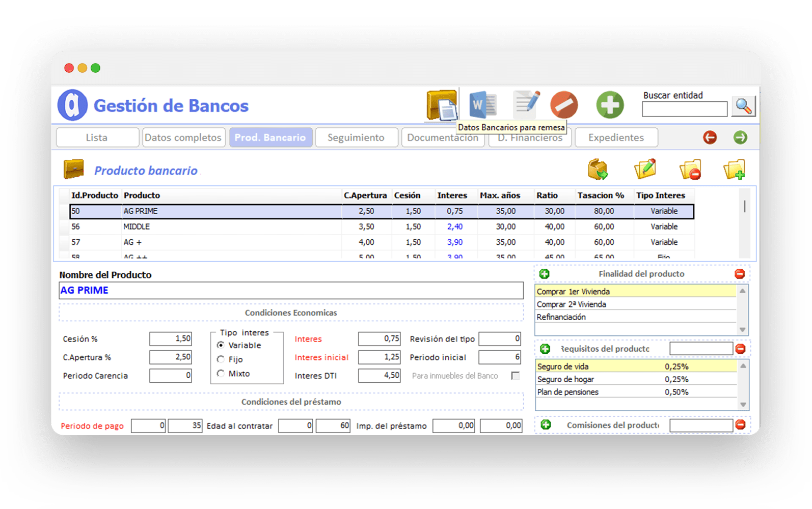
Task: Click the search magnifier button
Action: tap(743, 106)
